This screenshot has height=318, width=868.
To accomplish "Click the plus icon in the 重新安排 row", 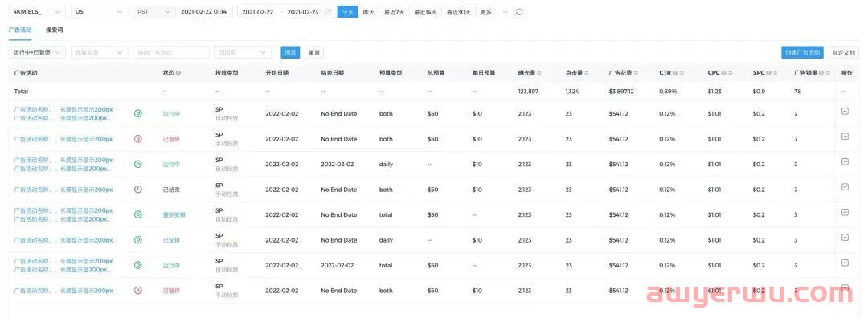I will coord(845,212).
